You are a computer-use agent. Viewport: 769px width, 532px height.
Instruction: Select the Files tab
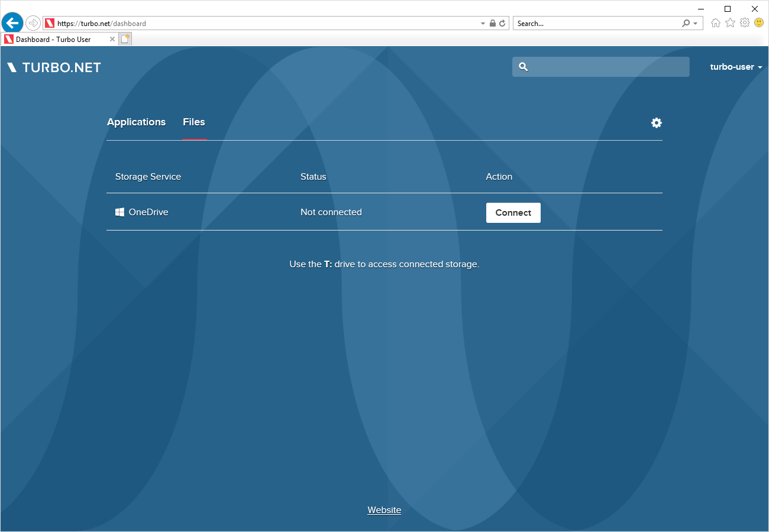pyautogui.click(x=194, y=122)
